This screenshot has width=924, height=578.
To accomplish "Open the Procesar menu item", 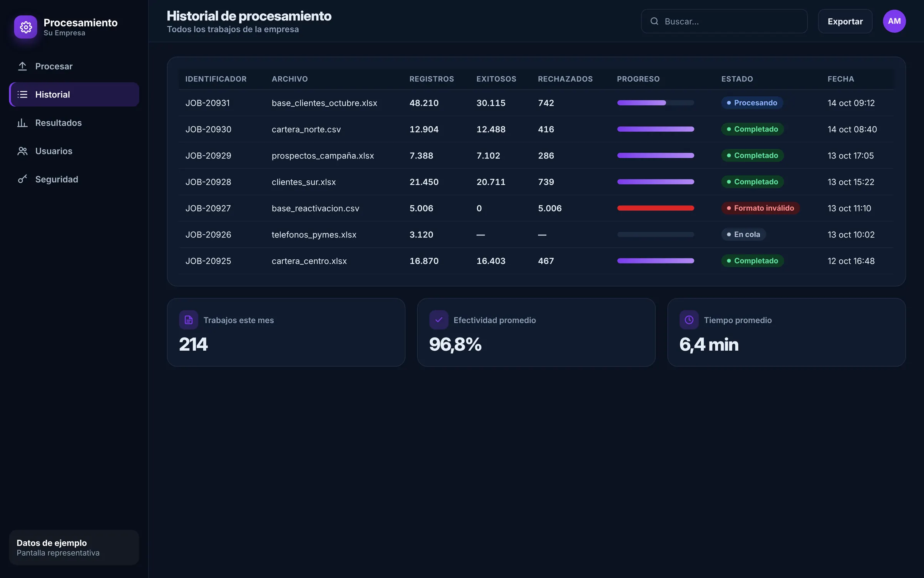I will point(74,66).
